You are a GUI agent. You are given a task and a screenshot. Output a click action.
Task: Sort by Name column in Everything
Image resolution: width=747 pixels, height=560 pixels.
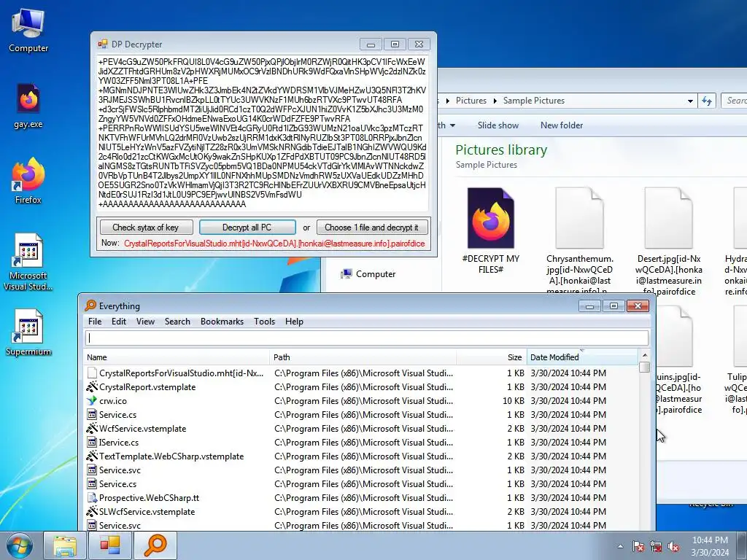(x=177, y=357)
